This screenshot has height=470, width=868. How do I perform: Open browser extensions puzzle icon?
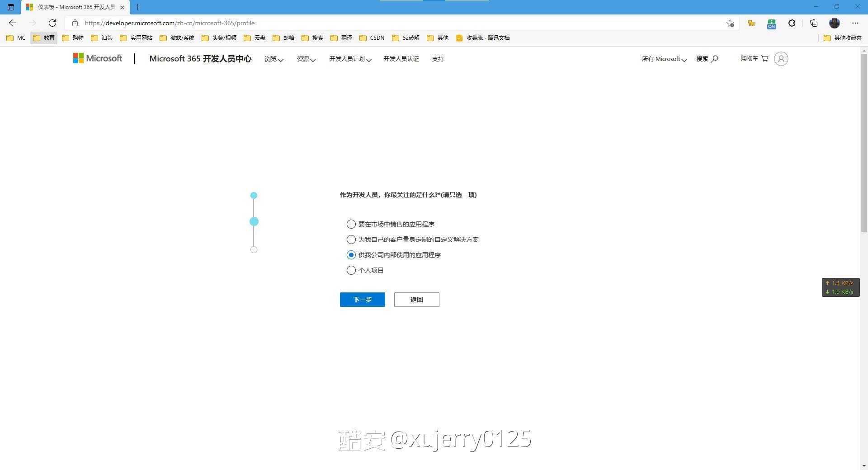[792, 23]
